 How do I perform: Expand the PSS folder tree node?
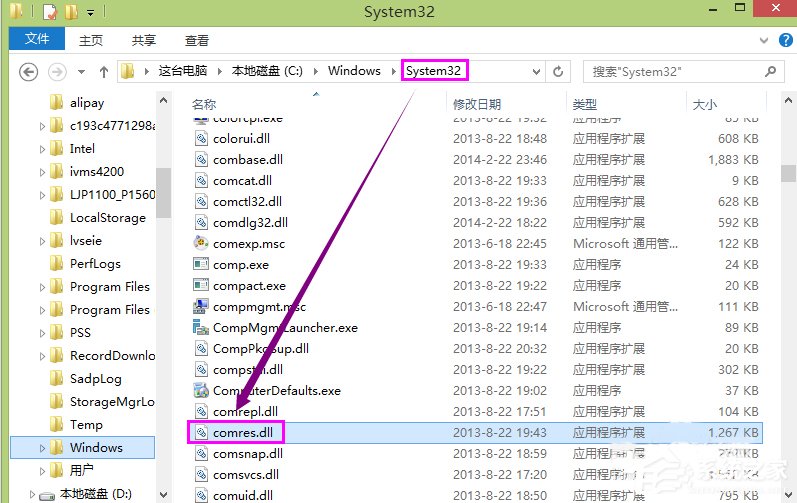(43, 333)
